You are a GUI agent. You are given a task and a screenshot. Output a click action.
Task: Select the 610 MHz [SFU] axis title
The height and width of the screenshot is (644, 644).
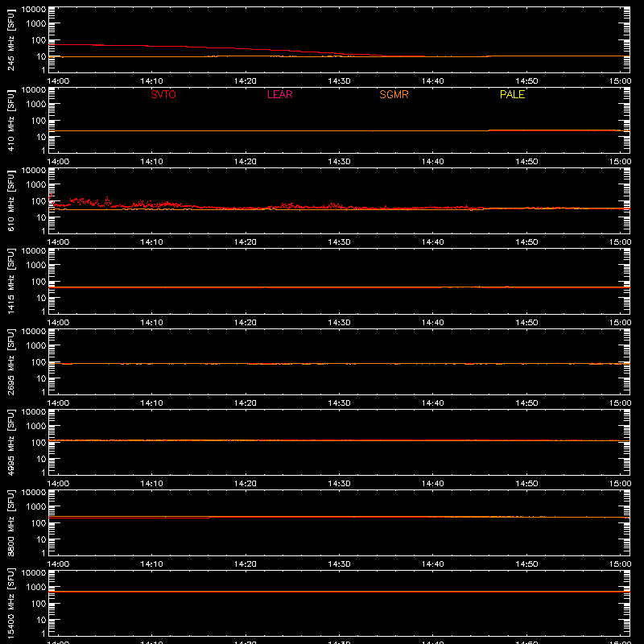(11, 200)
